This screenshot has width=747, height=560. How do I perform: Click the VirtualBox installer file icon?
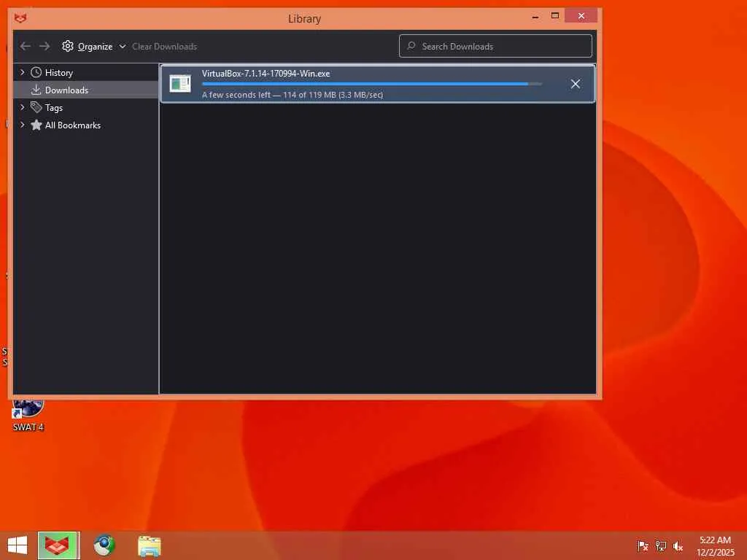point(180,83)
